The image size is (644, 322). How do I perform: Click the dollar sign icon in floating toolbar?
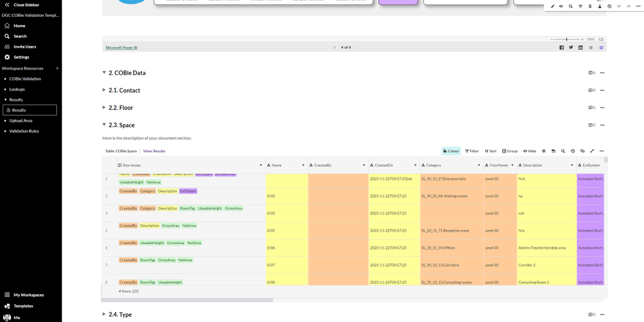(x=590, y=6)
